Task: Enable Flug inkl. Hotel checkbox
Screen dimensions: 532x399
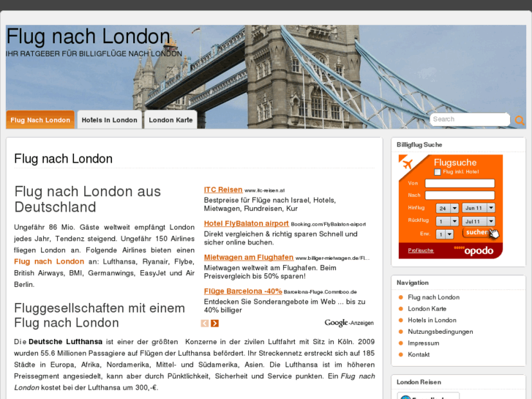Action: click(x=438, y=172)
